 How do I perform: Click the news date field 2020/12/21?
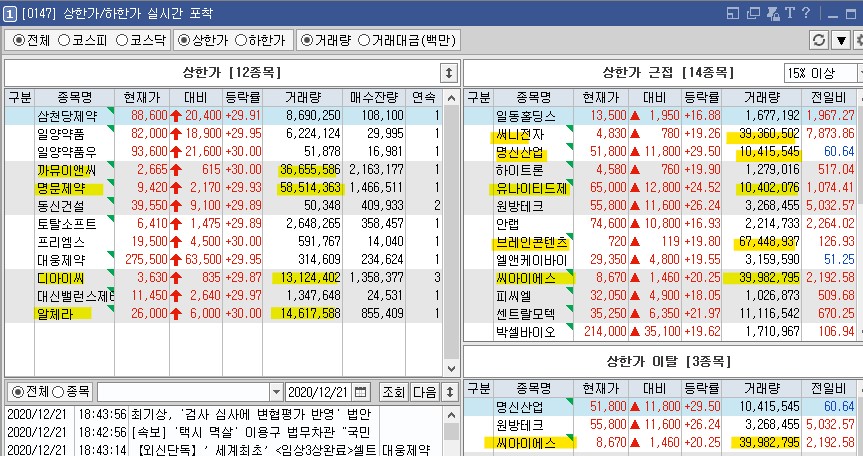[319, 392]
